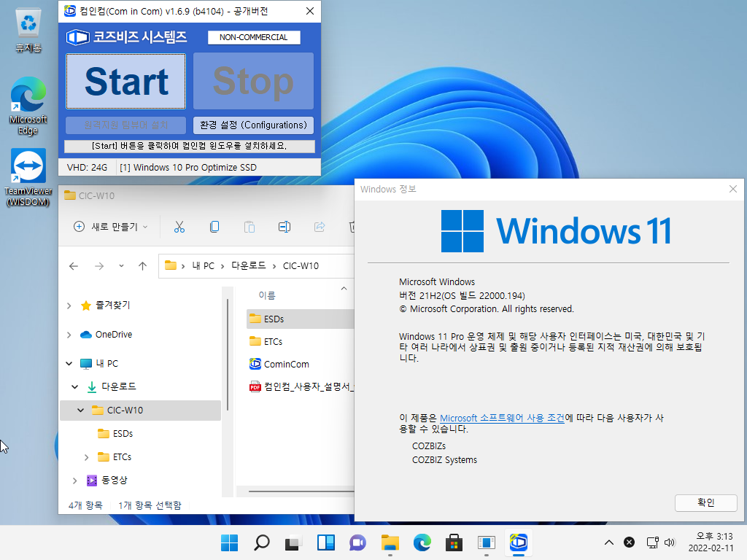Open Chat from the taskbar
Viewport: 747px width, 560px height.
click(x=357, y=542)
